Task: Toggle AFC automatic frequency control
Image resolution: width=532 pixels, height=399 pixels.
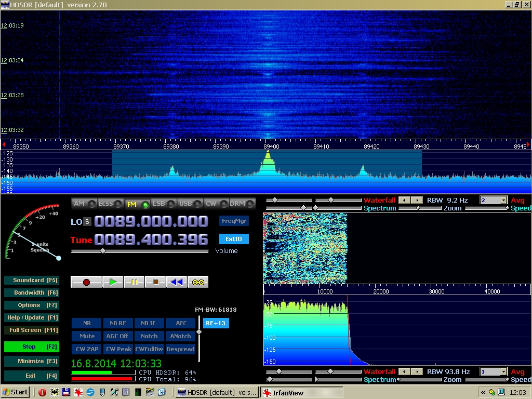Action: click(x=180, y=323)
